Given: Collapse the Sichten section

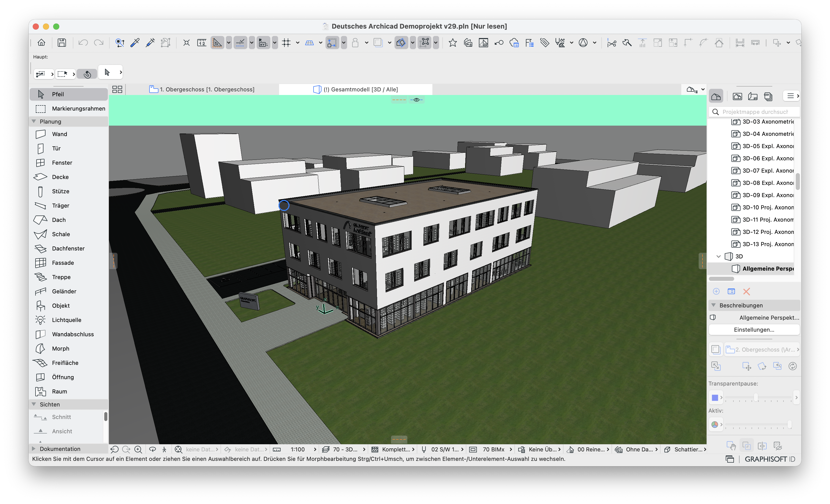Looking at the screenshot, I should 34,404.
